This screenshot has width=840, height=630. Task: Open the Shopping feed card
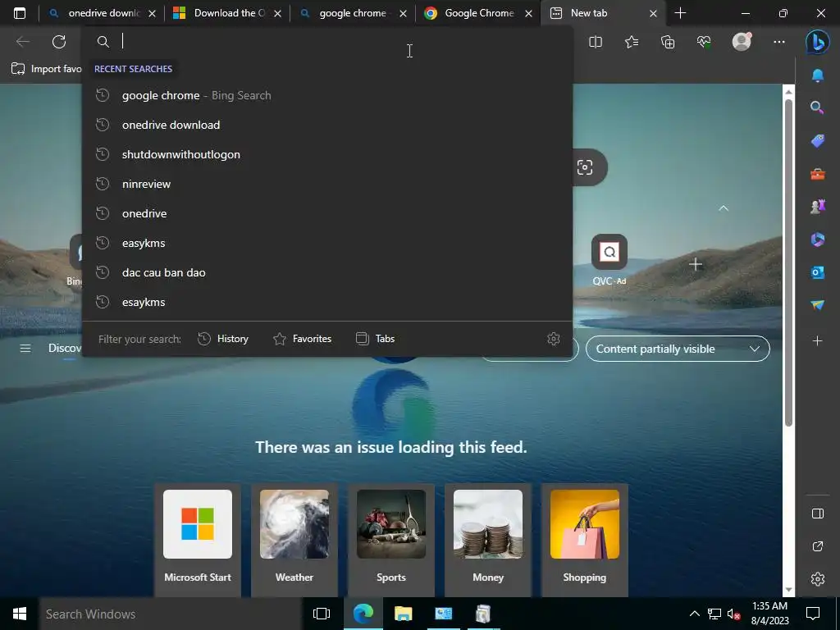click(x=584, y=538)
